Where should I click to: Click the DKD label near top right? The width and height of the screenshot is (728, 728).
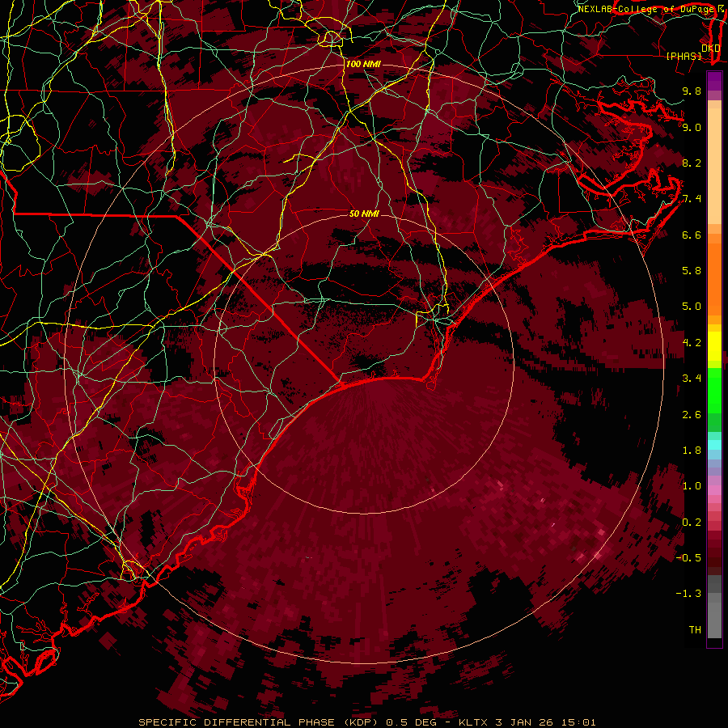coord(711,49)
